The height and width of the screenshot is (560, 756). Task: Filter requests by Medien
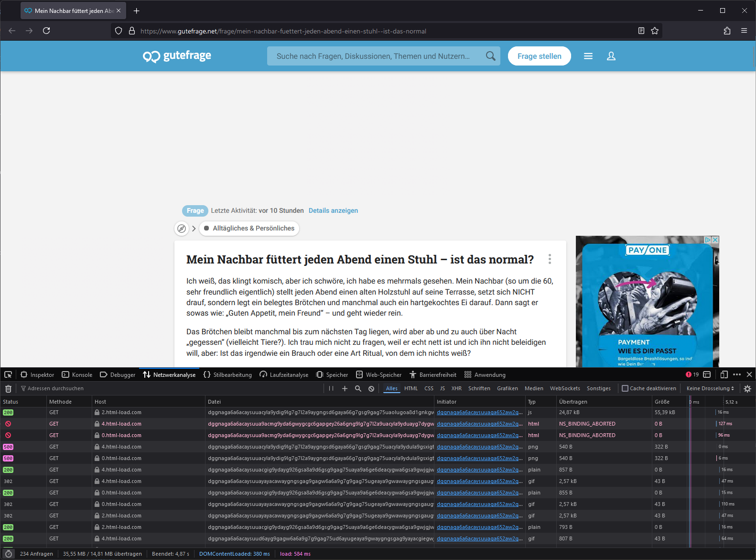pos(534,388)
